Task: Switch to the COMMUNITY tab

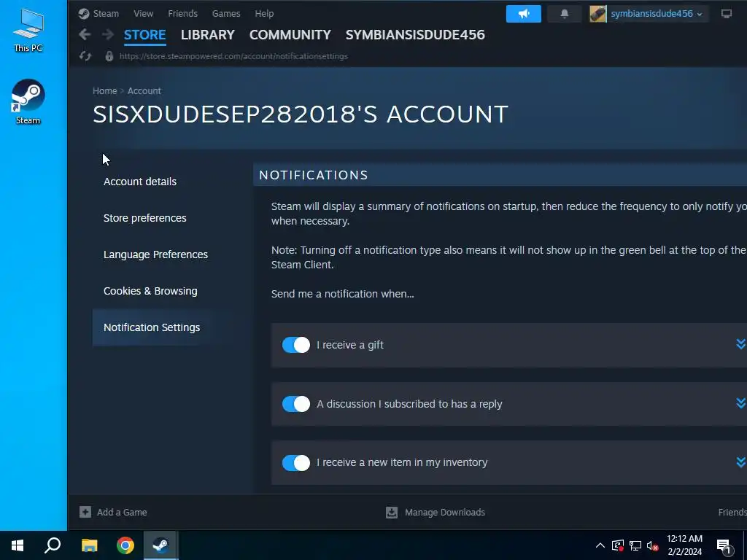Action: 290,35
